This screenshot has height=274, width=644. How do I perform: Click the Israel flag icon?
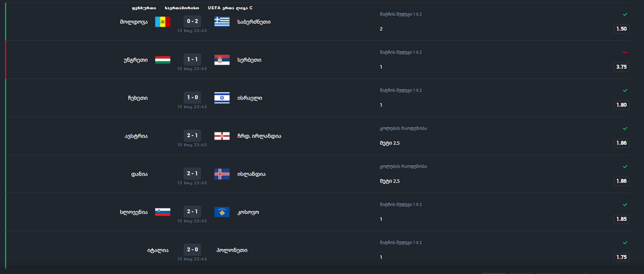coord(222,98)
